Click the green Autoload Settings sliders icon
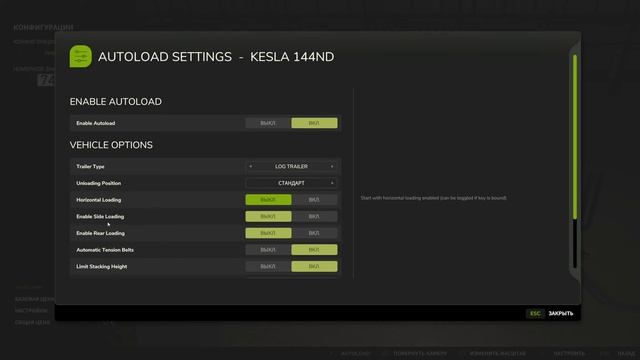 [80, 56]
